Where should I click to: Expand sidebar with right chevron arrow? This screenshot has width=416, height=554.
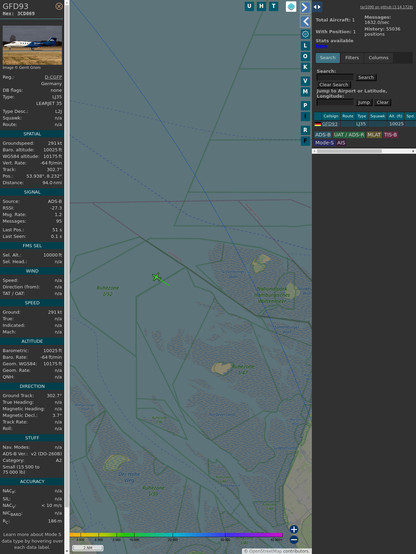coord(305,7)
